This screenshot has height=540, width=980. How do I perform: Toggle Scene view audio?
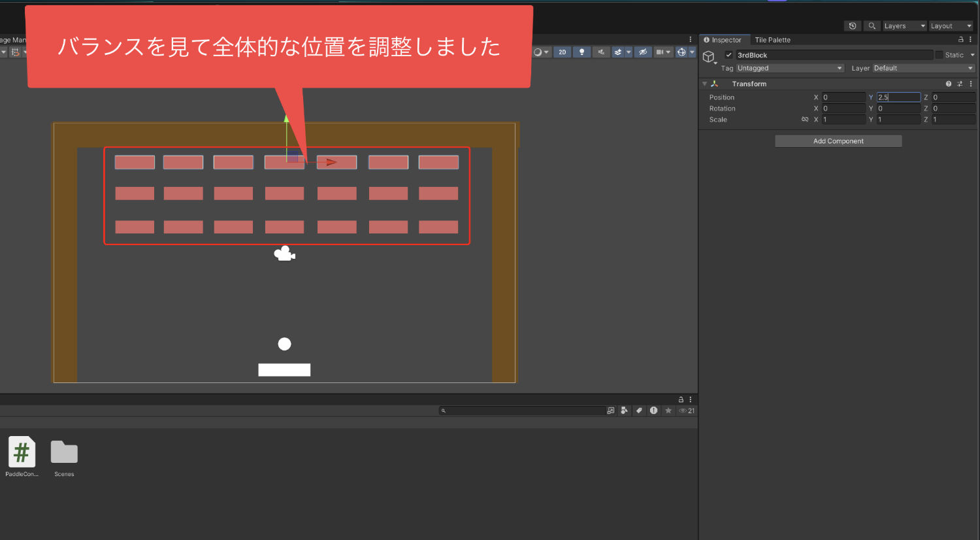[601, 52]
